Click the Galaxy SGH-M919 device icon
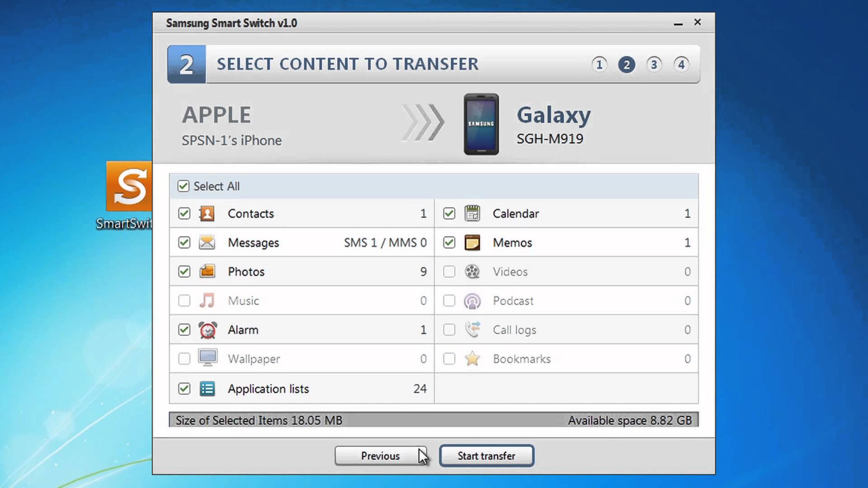Image resolution: width=868 pixels, height=488 pixels. click(481, 123)
